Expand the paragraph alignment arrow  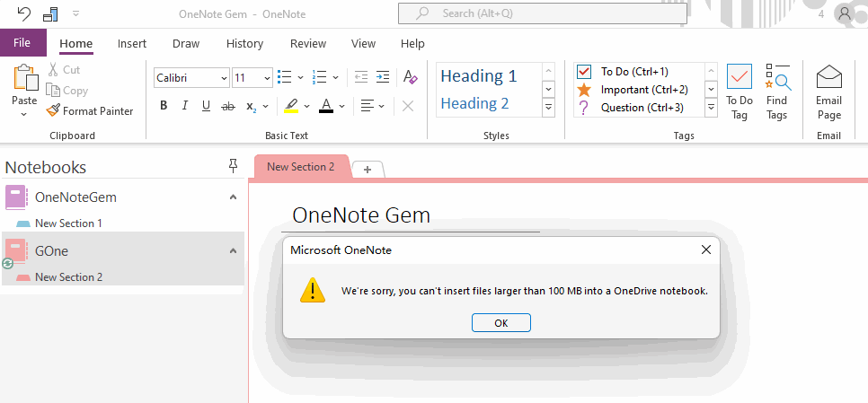click(381, 106)
